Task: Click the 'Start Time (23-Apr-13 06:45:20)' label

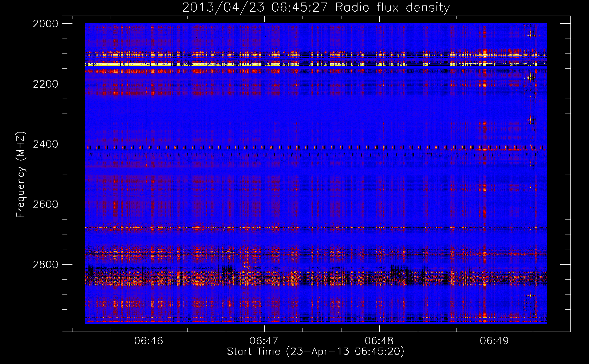Action: point(316,352)
